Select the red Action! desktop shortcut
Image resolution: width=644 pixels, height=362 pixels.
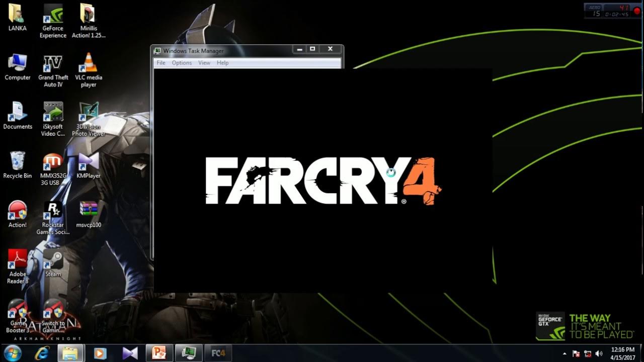17,214
